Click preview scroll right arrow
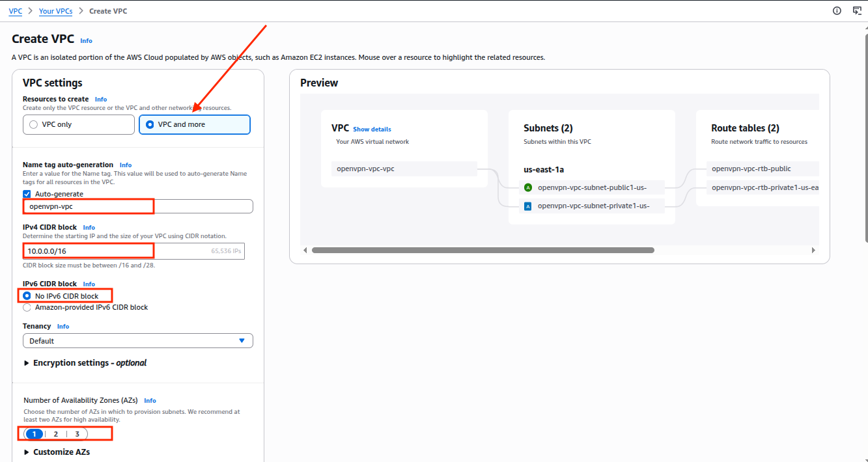 (x=813, y=250)
